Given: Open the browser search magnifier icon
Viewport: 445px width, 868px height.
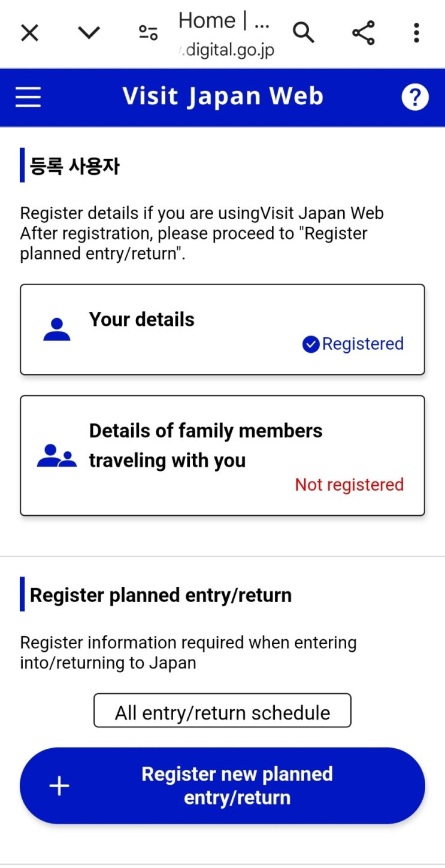Looking at the screenshot, I should point(303,33).
